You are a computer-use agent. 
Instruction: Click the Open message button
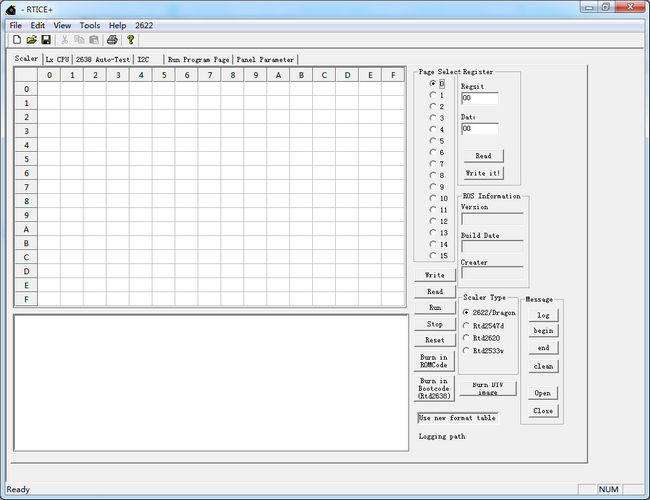[543, 393]
